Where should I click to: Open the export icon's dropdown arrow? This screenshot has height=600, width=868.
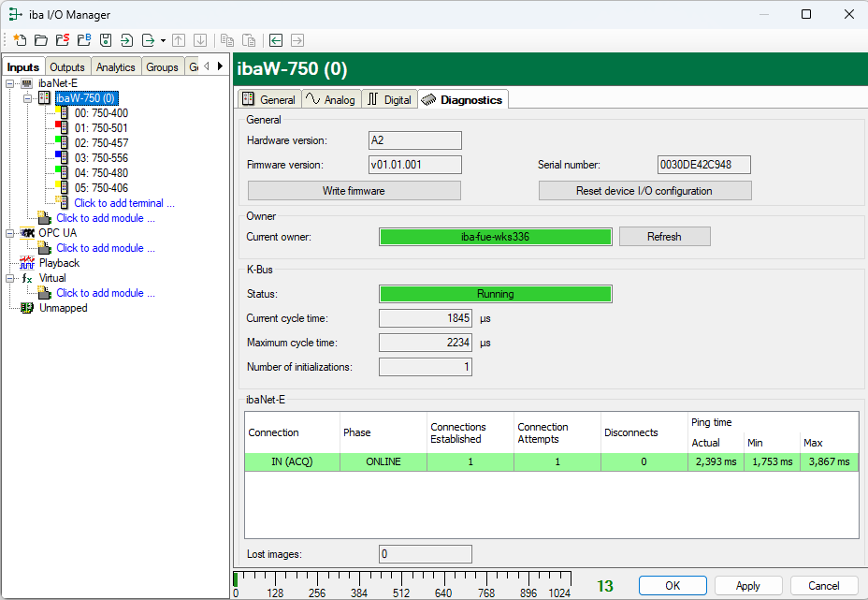tap(163, 40)
